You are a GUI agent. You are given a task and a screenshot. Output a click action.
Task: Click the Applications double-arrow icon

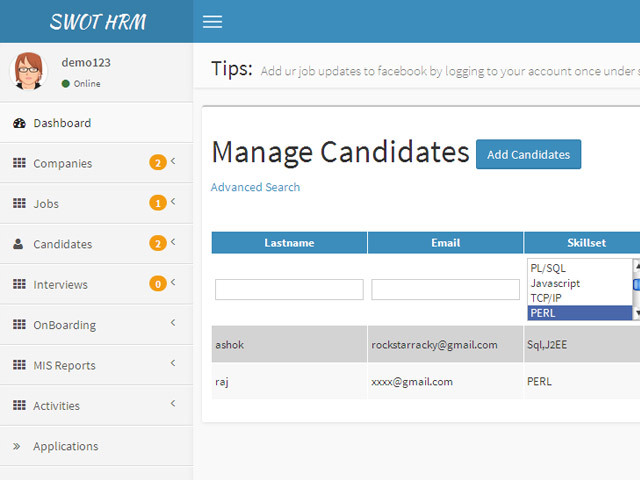17,446
